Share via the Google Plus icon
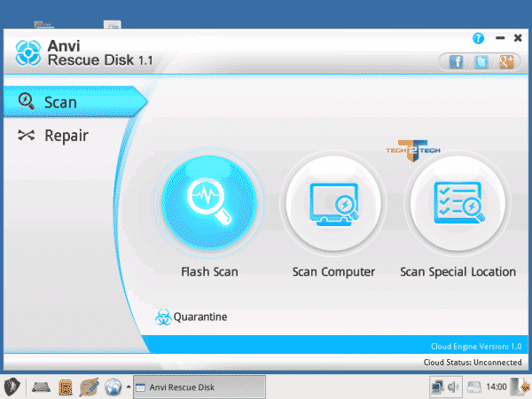The width and height of the screenshot is (532, 399). click(x=506, y=62)
